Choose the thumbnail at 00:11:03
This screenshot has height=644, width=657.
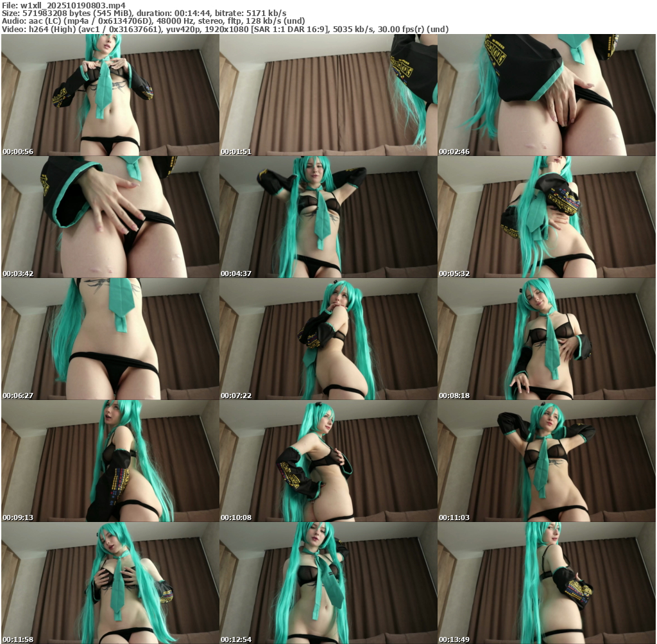coord(546,461)
